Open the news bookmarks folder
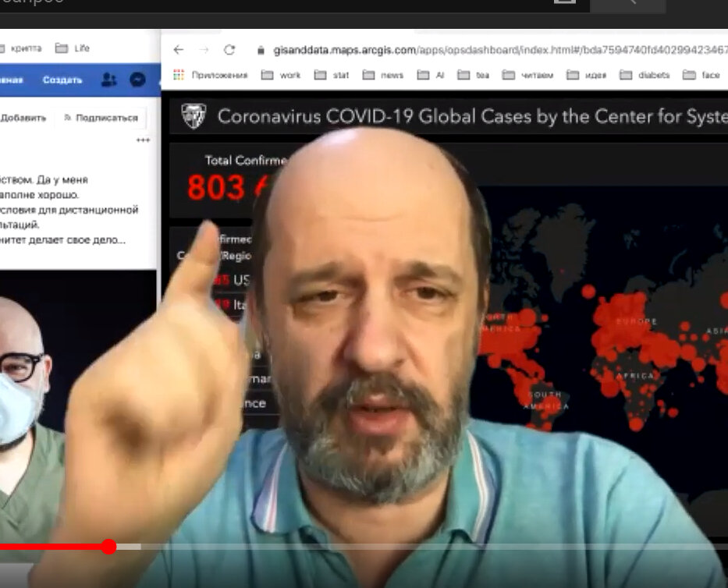Screen dimensions: 728x588 tap(383, 75)
